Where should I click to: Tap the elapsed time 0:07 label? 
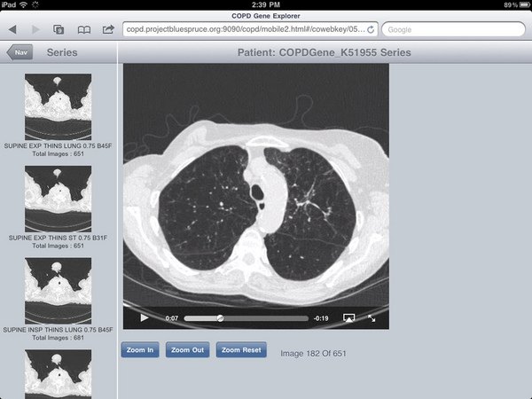tap(172, 318)
